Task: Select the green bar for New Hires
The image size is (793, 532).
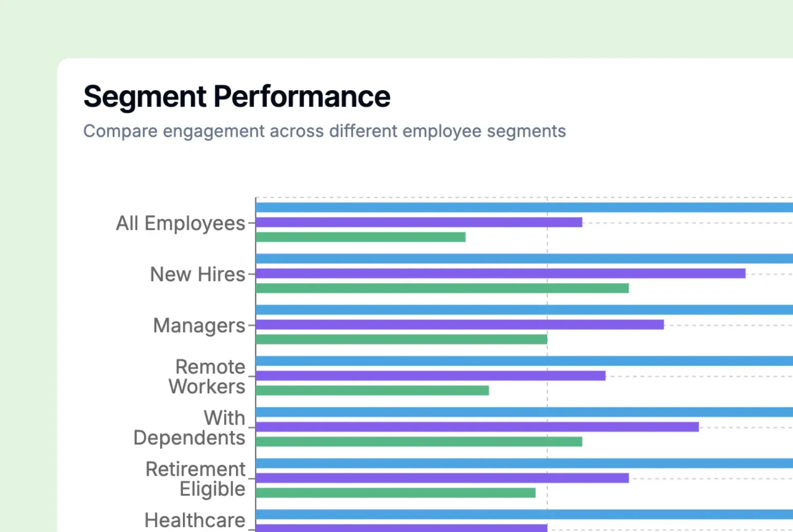Action: [442, 288]
